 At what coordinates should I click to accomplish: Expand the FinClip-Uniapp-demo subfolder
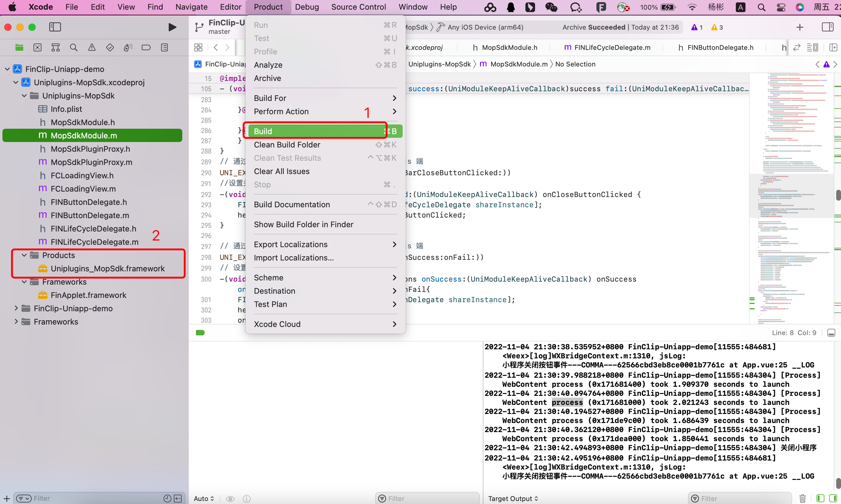[x=16, y=309]
